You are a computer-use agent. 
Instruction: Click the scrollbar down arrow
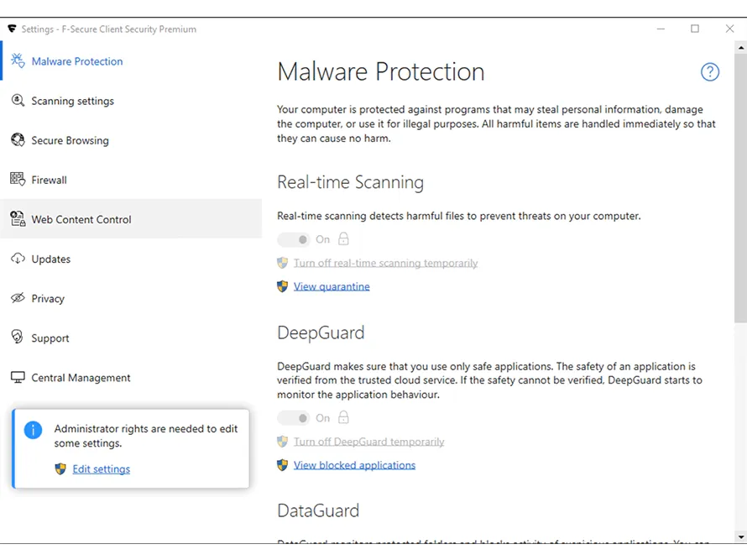point(741,537)
